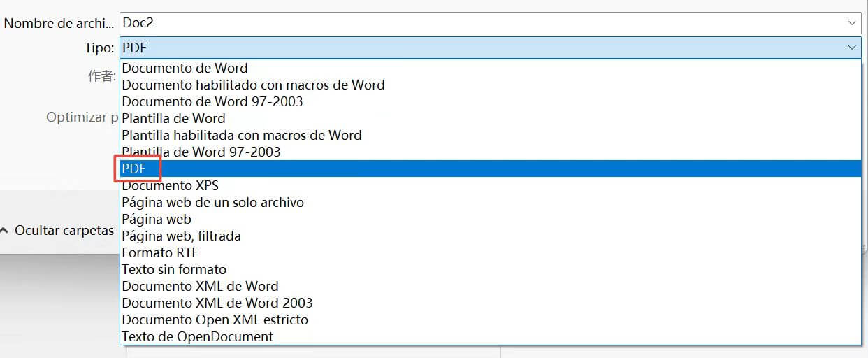Select plain 'Página web' option
The height and width of the screenshot is (358, 868).
[491, 219]
